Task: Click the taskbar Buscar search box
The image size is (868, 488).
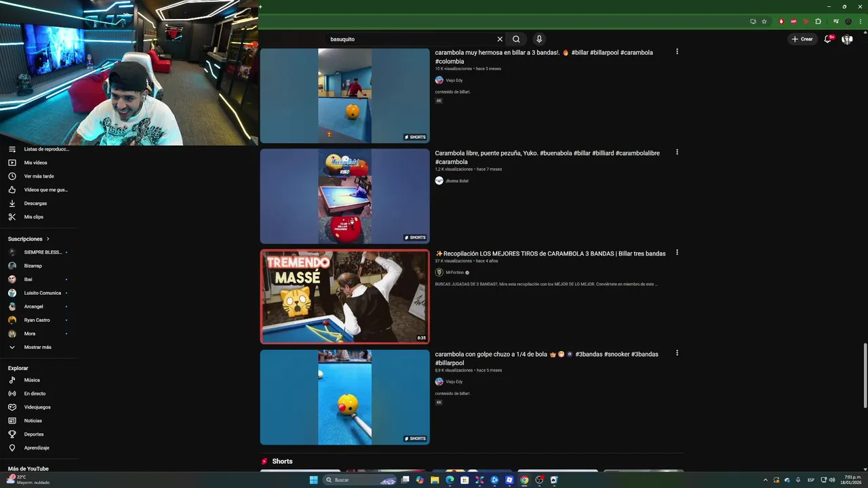Action: [x=359, y=480]
